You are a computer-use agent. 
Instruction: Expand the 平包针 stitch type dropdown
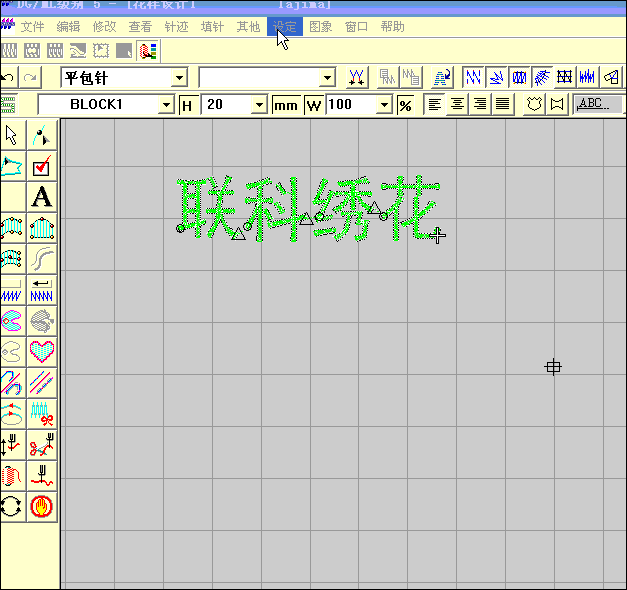(x=179, y=77)
